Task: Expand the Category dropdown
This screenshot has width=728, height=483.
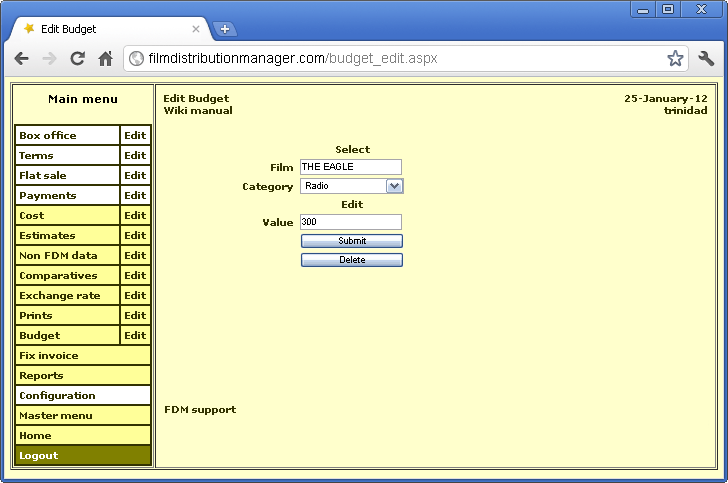Action: click(x=394, y=186)
